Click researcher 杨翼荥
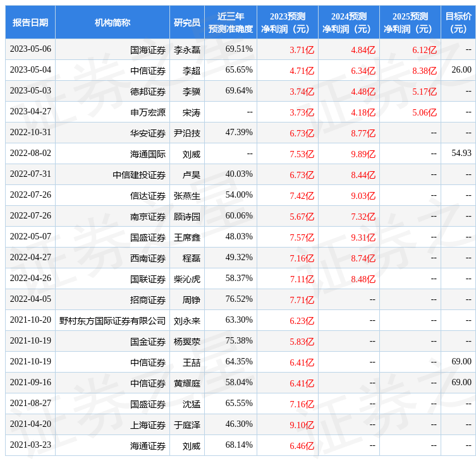This screenshot has height=461, width=476. coord(187,342)
